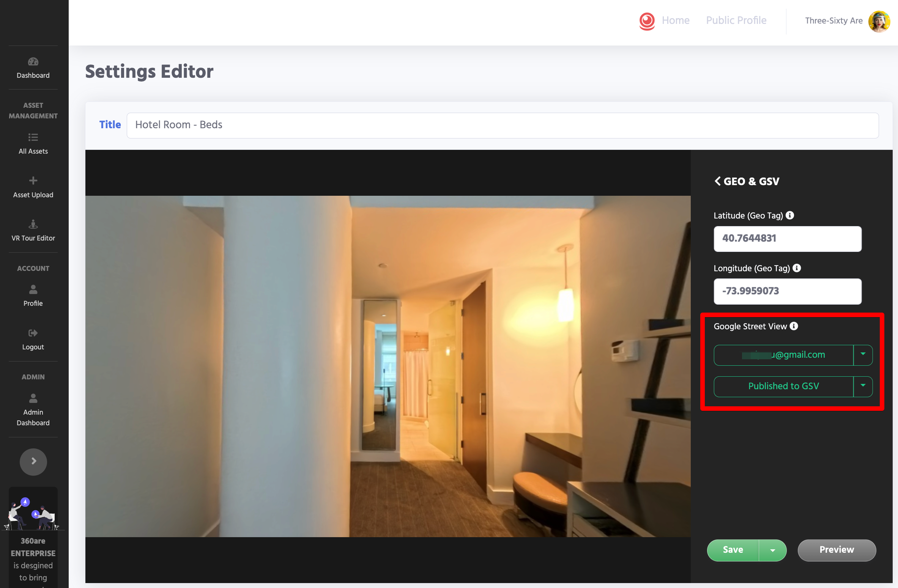Click the 360are Enterprise promo illustration
Screen dimensions: 898x588
click(x=33, y=513)
